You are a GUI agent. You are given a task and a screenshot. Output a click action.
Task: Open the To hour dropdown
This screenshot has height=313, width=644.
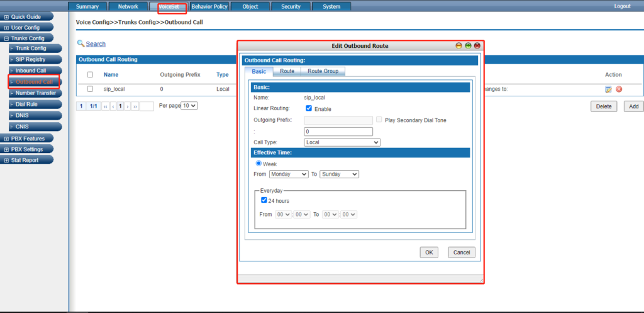(331, 214)
